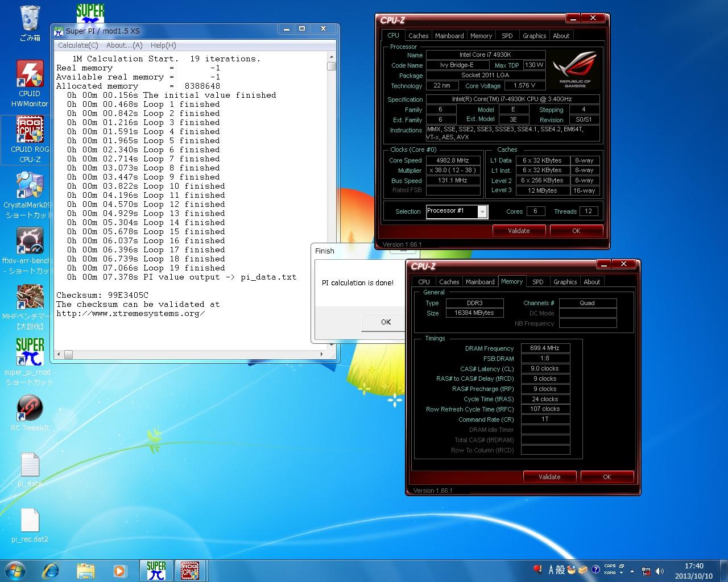Open Windows Explorer from taskbar
Screen dimensions: 728x582
pos(85,570)
